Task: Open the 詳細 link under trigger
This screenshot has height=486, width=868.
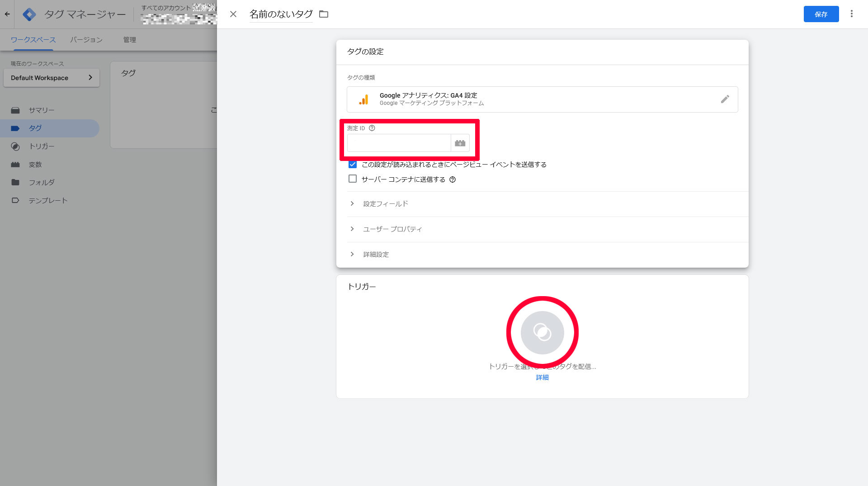Action: 542,377
